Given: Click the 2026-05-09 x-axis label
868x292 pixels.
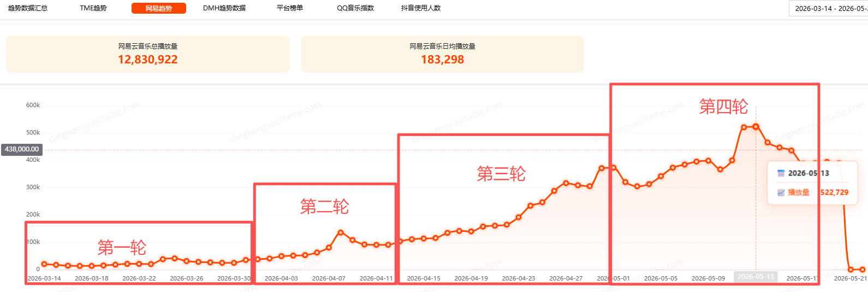Looking at the screenshot, I should pyautogui.click(x=708, y=278).
